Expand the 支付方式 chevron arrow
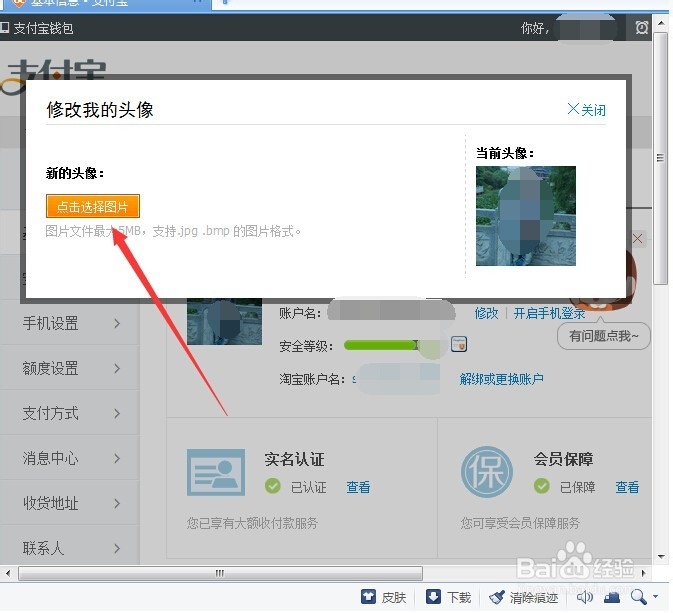673x613 pixels. (117, 413)
